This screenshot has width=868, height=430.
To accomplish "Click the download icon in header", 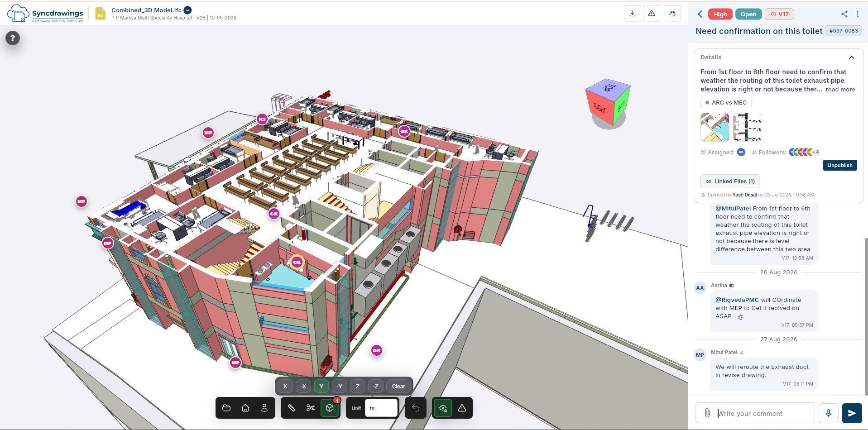I will (633, 14).
